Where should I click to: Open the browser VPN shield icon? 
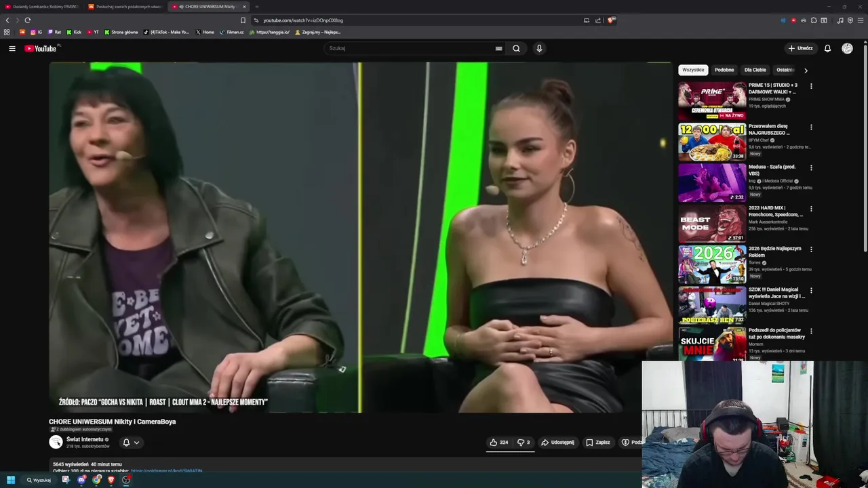pyautogui.click(x=850, y=20)
